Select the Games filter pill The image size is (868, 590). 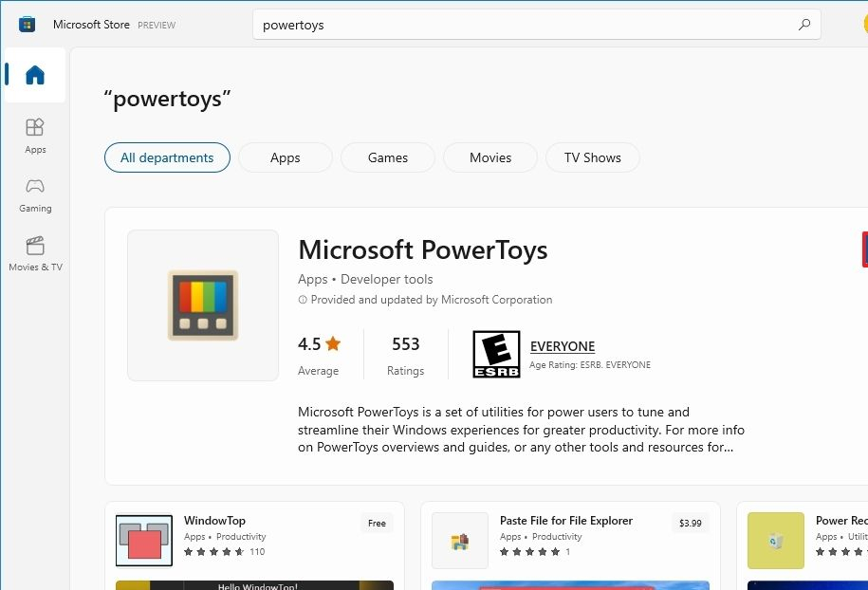(x=387, y=157)
